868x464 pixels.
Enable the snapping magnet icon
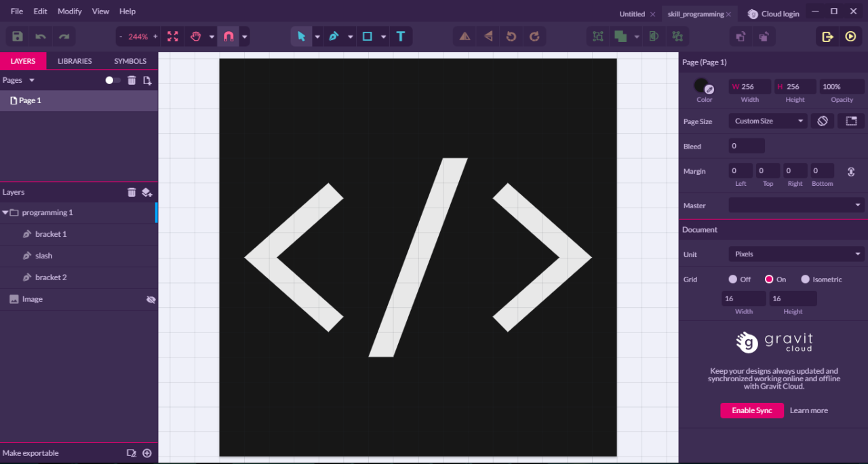coord(229,36)
